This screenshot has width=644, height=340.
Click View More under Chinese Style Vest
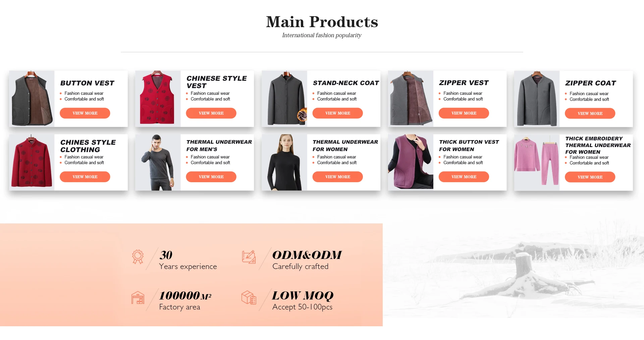211,113
